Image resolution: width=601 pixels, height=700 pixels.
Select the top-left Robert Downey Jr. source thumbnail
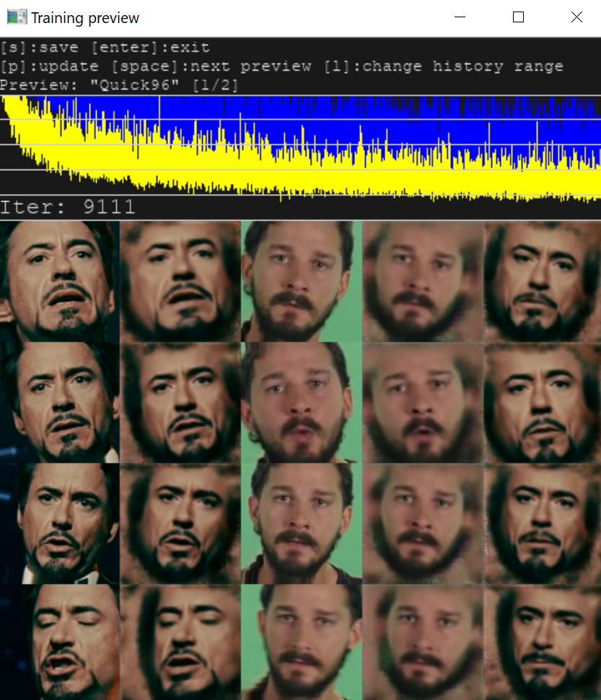pyautogui.click(x=60, y=280)
